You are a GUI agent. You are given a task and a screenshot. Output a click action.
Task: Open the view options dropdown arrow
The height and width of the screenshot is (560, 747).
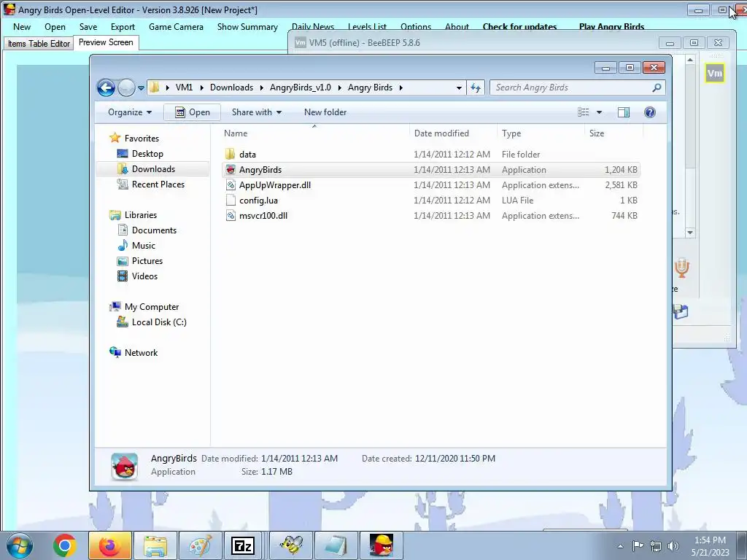pos(600,112)
